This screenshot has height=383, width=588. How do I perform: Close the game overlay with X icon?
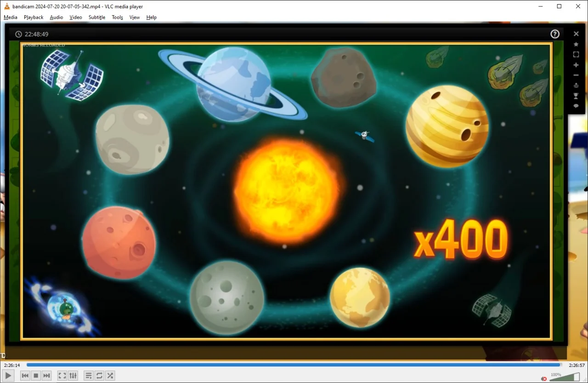click(x=576, y=34)
